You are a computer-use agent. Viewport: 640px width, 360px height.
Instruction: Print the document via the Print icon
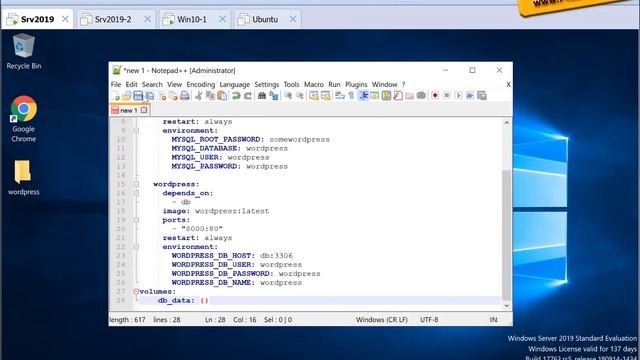point(184,96)
